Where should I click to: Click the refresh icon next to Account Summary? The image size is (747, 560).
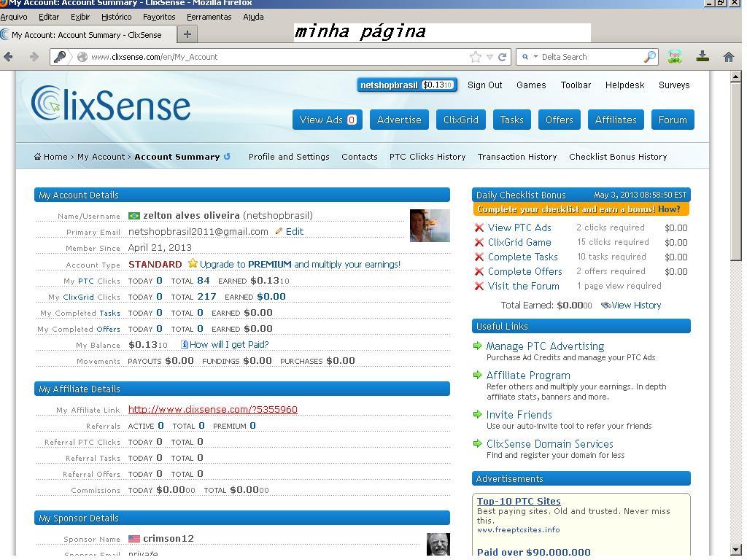[x=227, y=156]
